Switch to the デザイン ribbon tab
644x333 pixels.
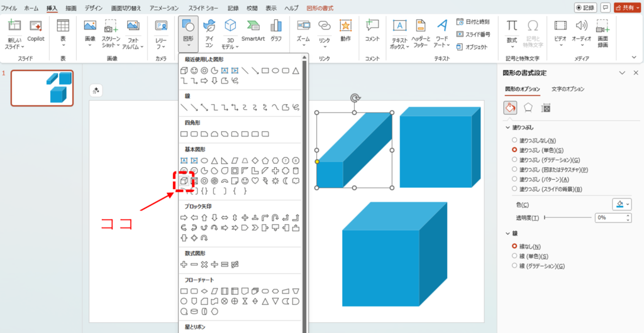coord(93,8)
